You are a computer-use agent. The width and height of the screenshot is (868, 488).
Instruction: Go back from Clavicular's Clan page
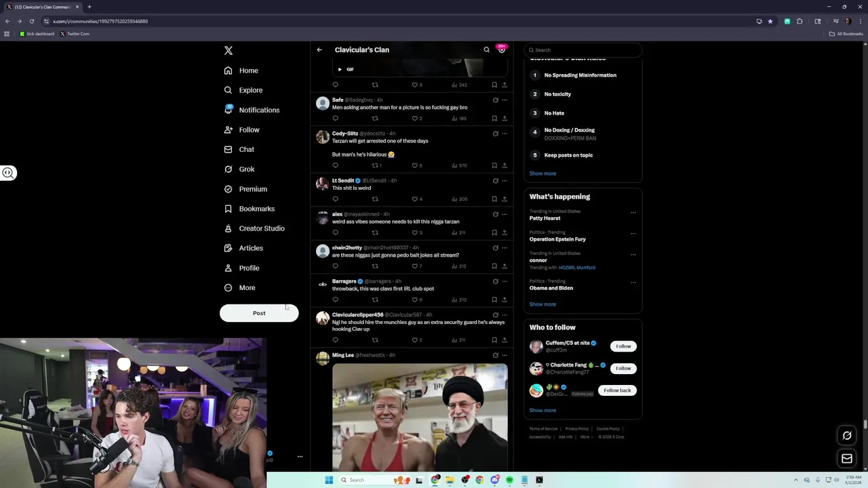coord(319,49)
